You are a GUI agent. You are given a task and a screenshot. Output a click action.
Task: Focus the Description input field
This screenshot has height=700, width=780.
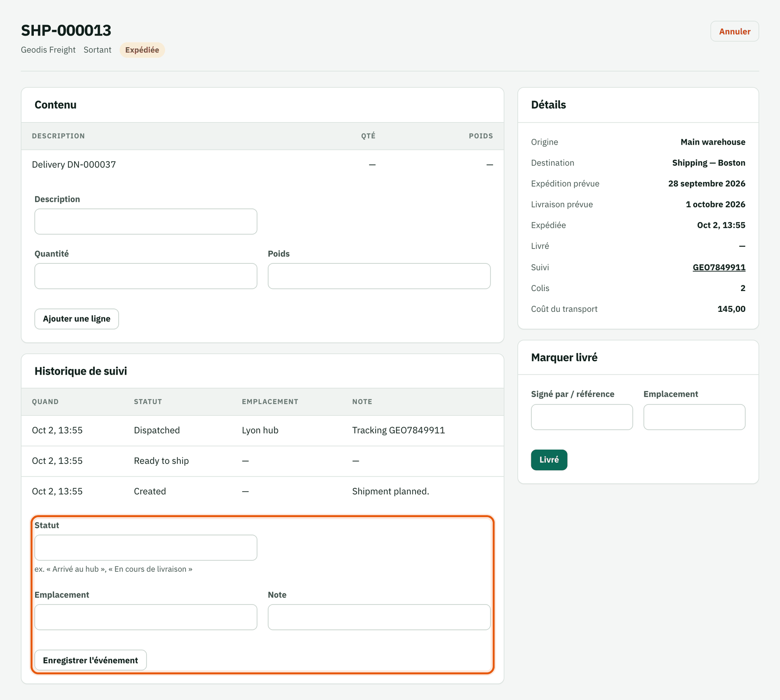pyautogui.click(x=146, y=222)
